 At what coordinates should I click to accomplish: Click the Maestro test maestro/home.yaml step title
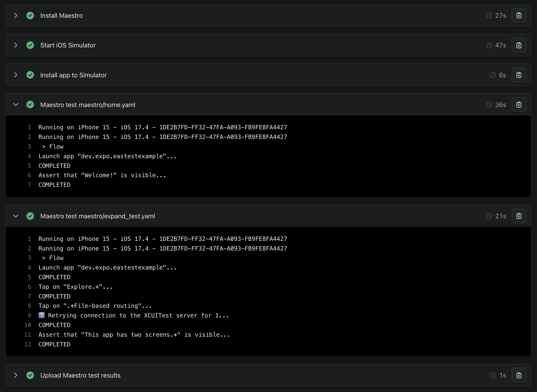point(88,104)
